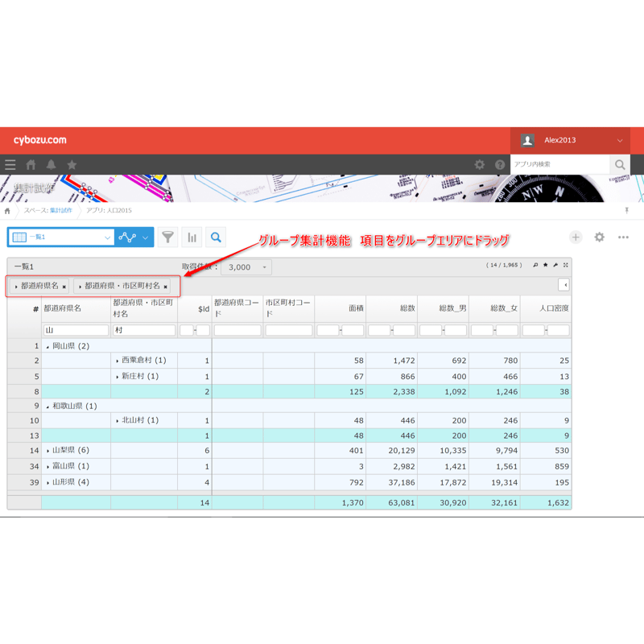Image resolution: width=644 pixels, height=644 pixels.
Task: Open app settings gear near plus button
Action: pyautogui.click(x=599, y=237)
